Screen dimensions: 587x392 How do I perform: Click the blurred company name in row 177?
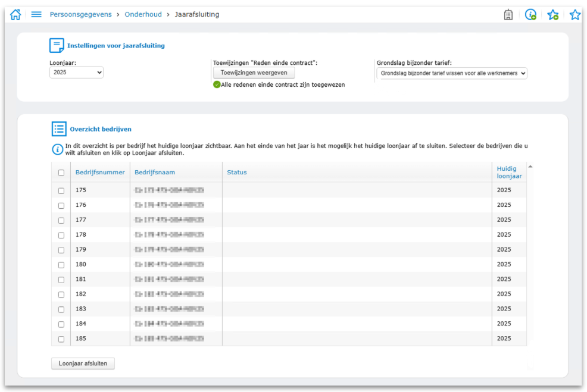169,219
